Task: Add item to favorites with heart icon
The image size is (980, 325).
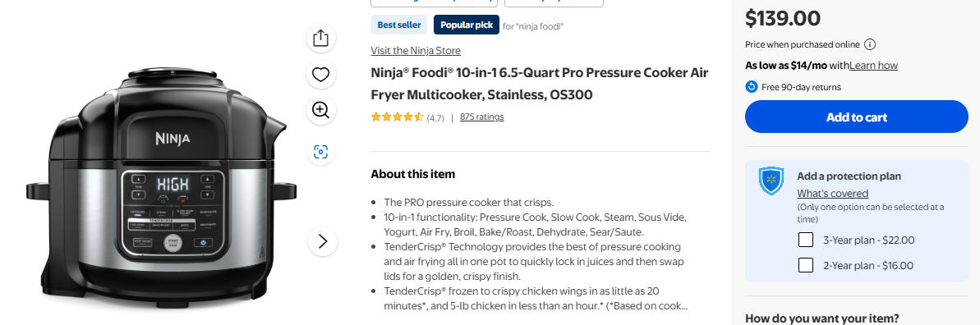Action: click(x=320, y=75)
